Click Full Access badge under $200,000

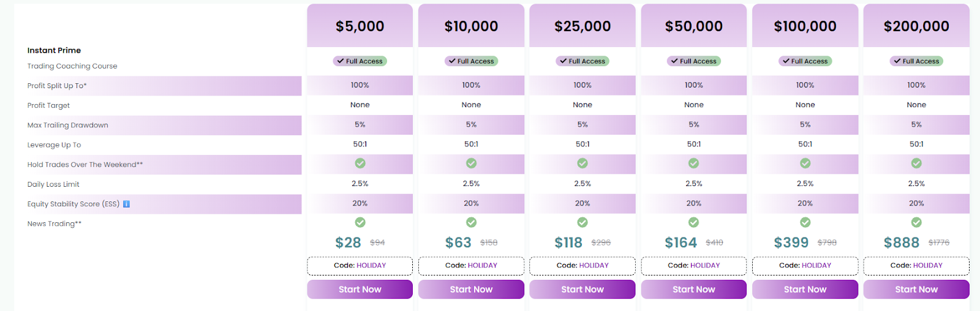[916, 61]
